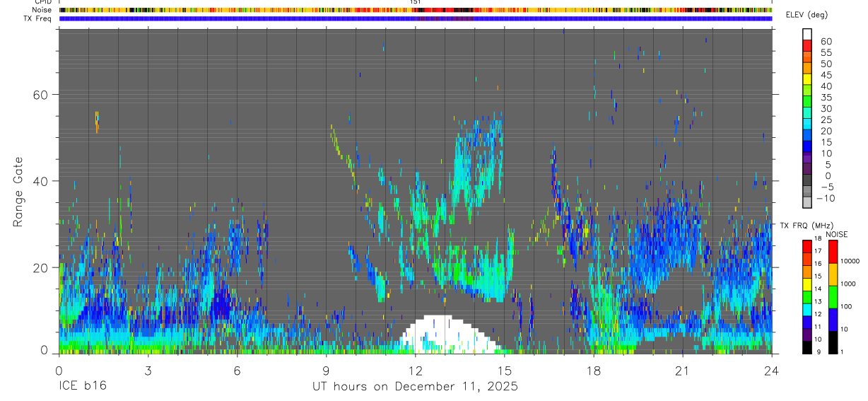The height and width of the screenshot is (401, 868).
Task: Click the '45' label on the ELEV scale
Action: coord(826,75)
